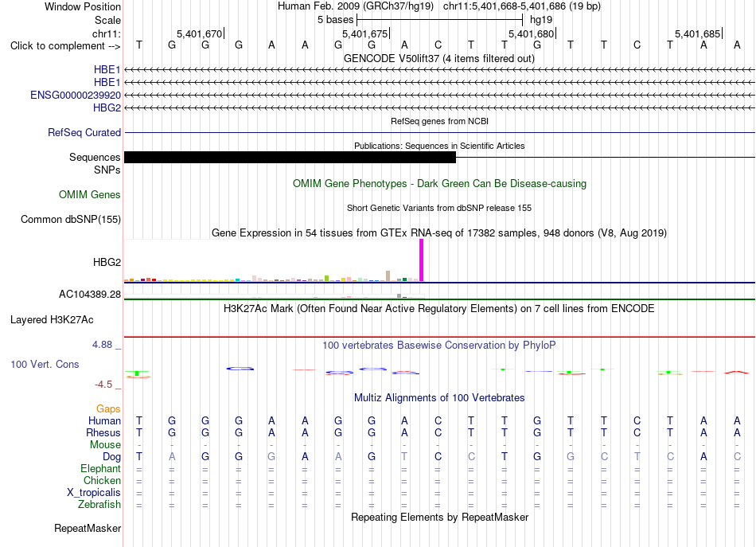Click the OMIM Genes track label
756x547 pixels.
click(90, 194)
